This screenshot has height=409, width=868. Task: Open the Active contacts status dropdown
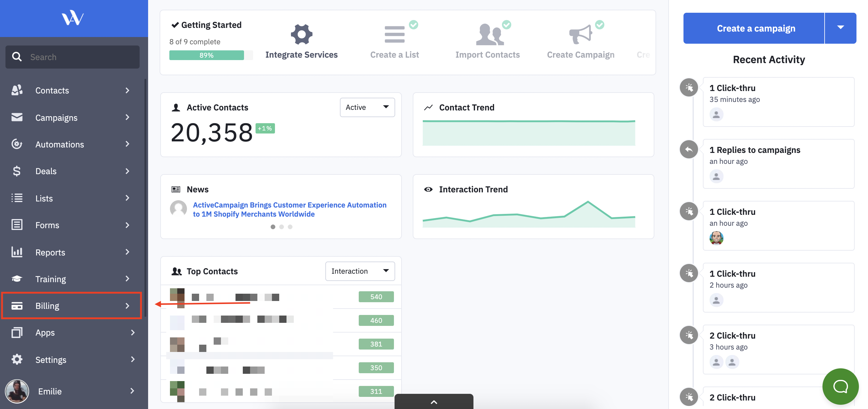[367, 107]
